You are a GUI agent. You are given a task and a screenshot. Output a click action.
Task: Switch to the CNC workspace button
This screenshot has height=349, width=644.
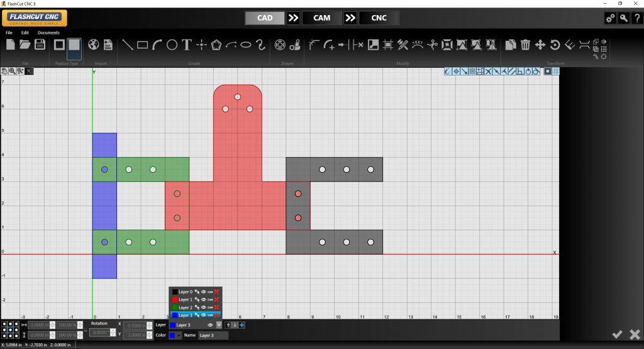(379, 18)
